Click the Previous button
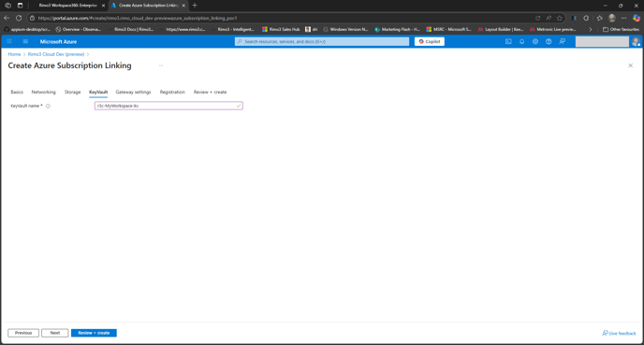The image size is (644, 345). coord(23,333)
